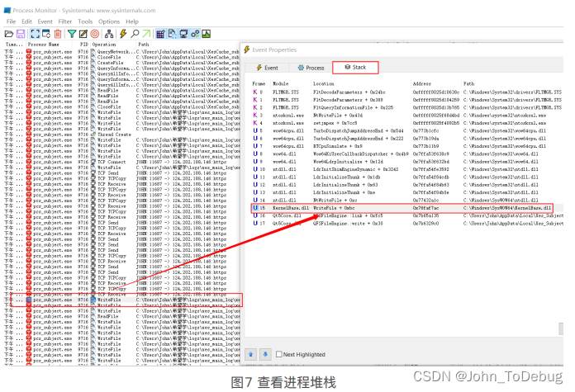Toggle event capture in the toolbar

click(35, 34)
